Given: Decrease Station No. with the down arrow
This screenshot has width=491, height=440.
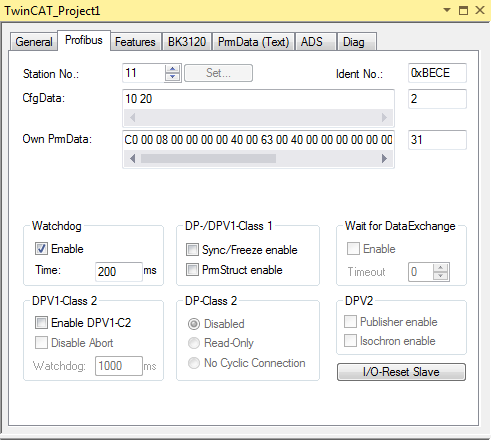Looking at the screenshot, I should point(172,77).
